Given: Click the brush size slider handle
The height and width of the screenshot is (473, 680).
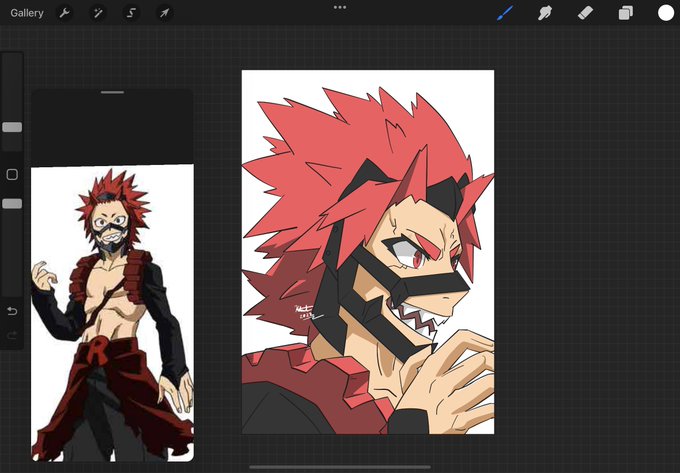Looking at the screenshot, I should [x=12, y=127].
